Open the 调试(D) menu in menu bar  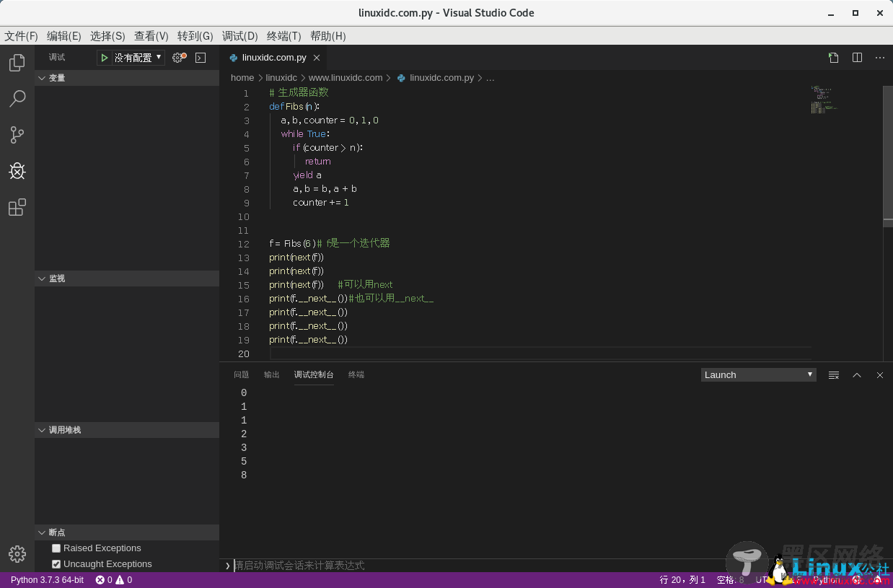(x=239, y=36)
